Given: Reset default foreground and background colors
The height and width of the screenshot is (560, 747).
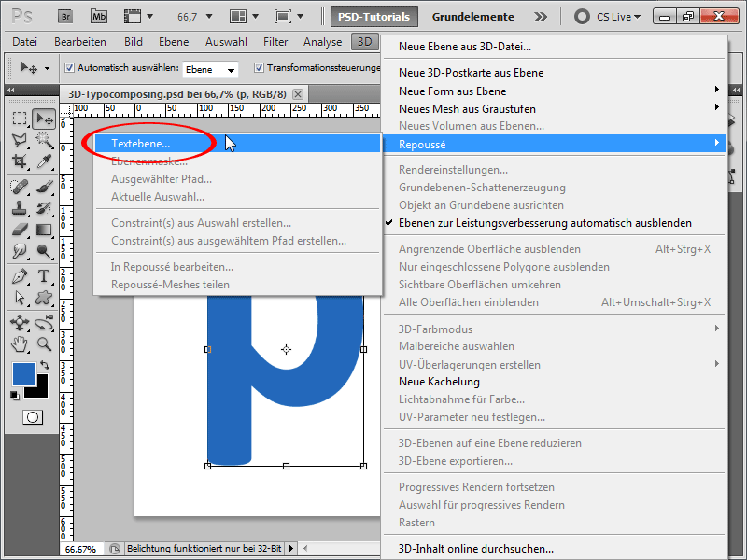Looking at the screenshot, I should (15, 395).
